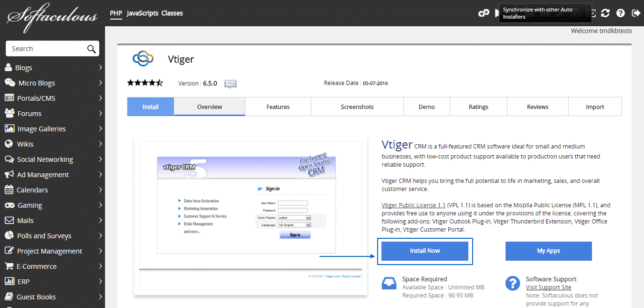This screenshot has height=308, width=644.
Task: Open help via the question mark icon
Action: (621, 13)
